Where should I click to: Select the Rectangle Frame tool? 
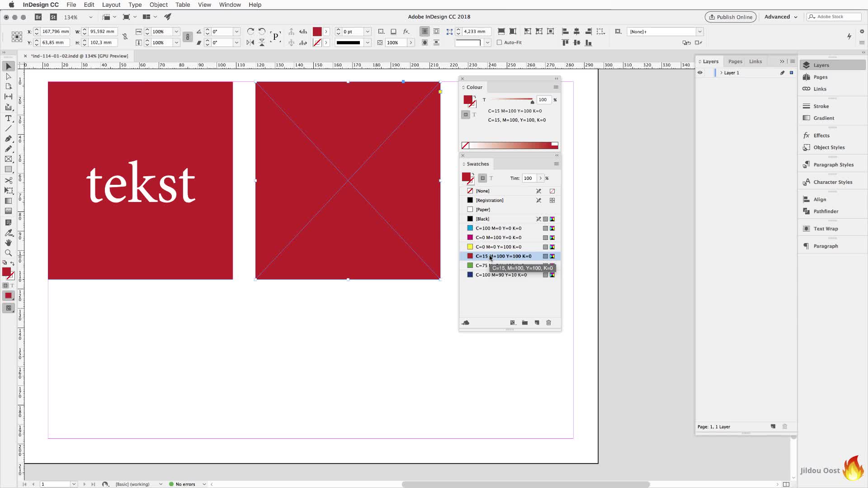(8, 159)
